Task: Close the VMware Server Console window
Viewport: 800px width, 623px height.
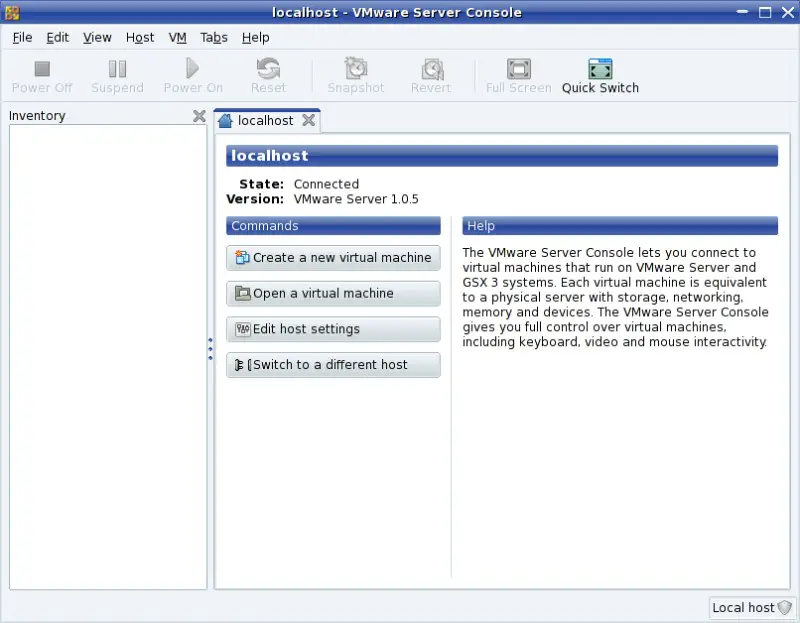Action: (788, 12)
